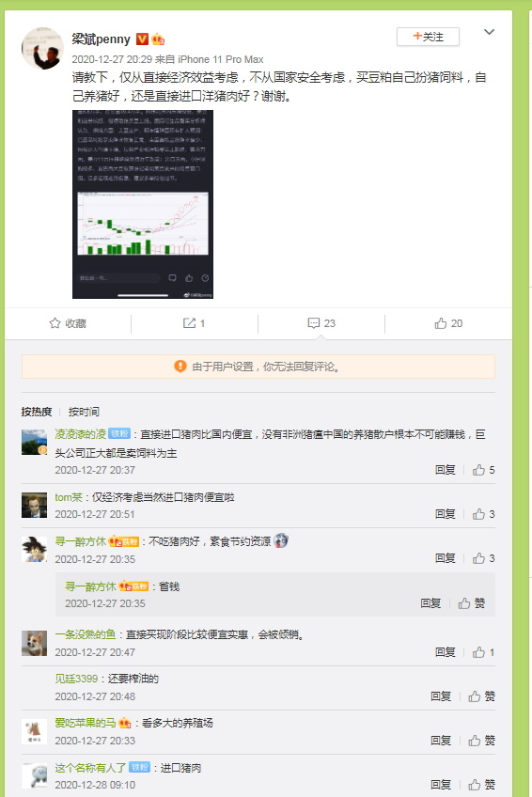
Task: Click the +关注 follow button
Action: coord(428,37)
